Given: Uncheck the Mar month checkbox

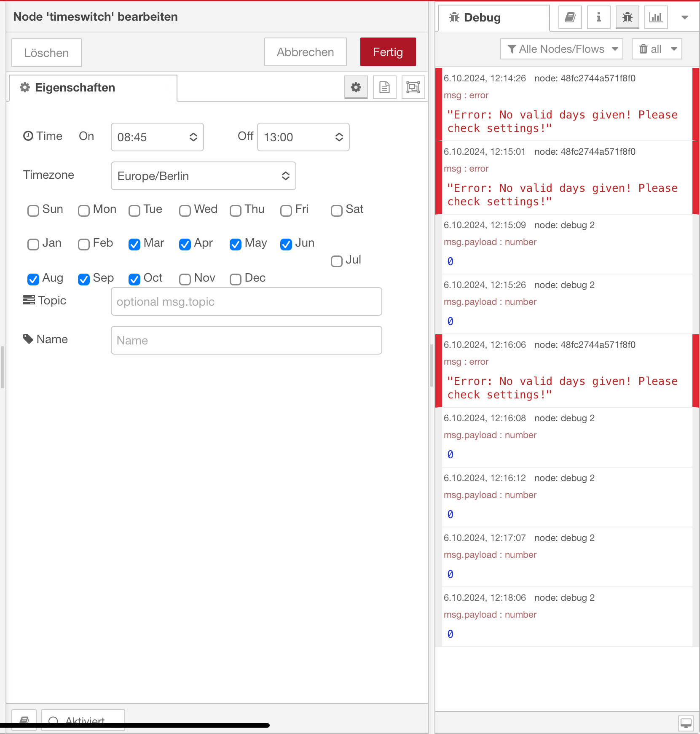Looking at the screenshot, I should click(x=134, y=244).
